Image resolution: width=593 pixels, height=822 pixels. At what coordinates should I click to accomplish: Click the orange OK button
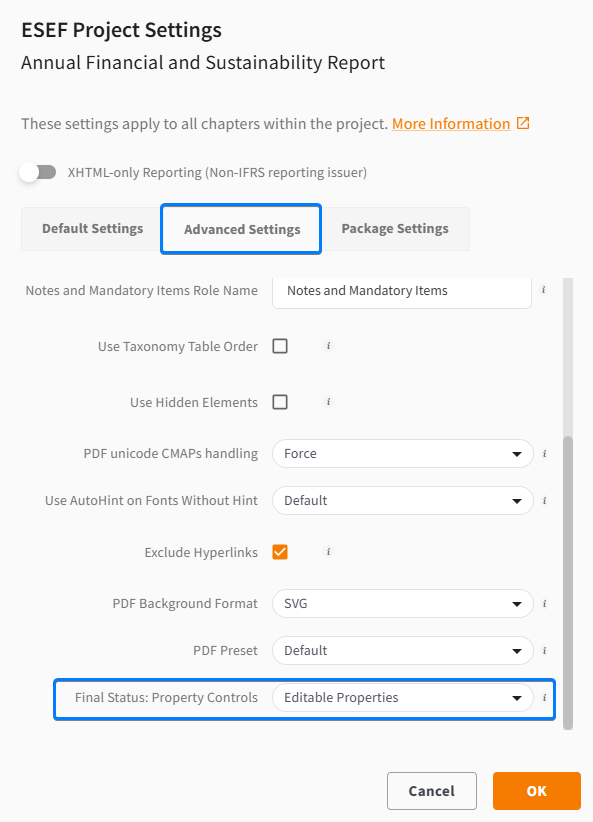(537, 791)
